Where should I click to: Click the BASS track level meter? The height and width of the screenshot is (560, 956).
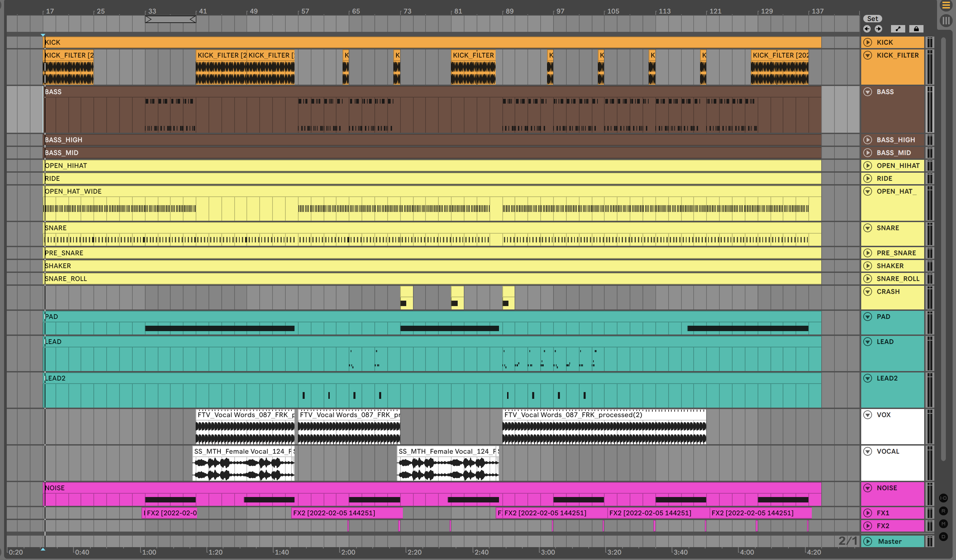[x=930, y=109]
